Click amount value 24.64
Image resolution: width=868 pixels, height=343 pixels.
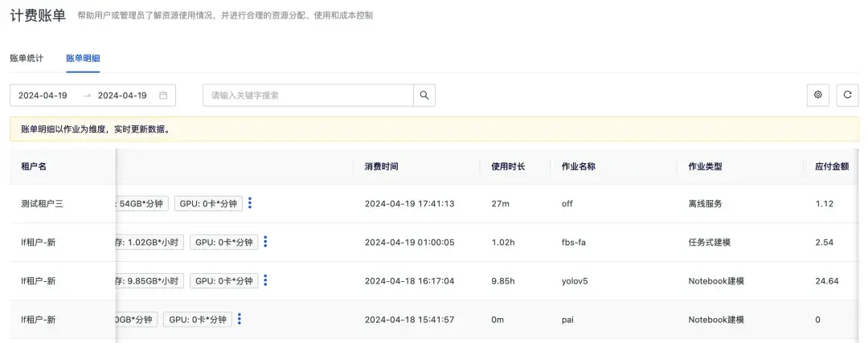tap(827, 281)
